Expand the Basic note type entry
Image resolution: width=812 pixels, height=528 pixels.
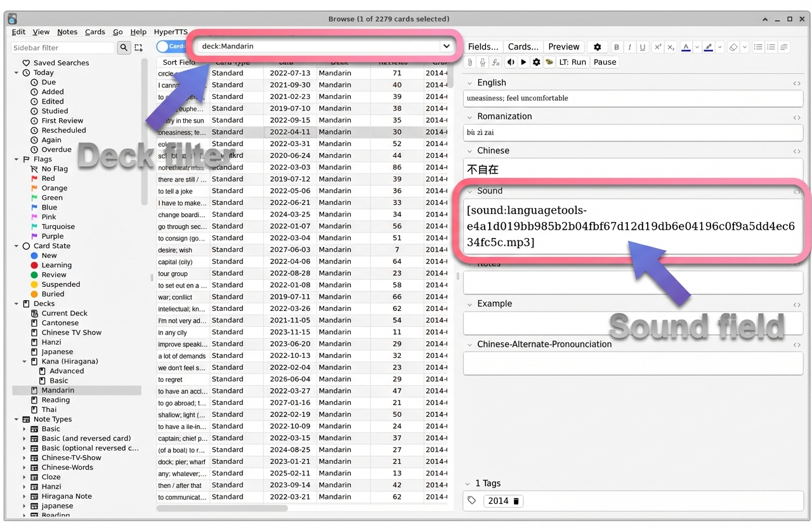point(24,429)
